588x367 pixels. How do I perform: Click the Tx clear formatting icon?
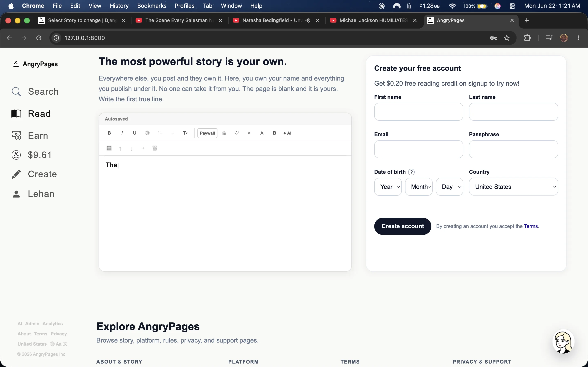(x=185, y=133)
